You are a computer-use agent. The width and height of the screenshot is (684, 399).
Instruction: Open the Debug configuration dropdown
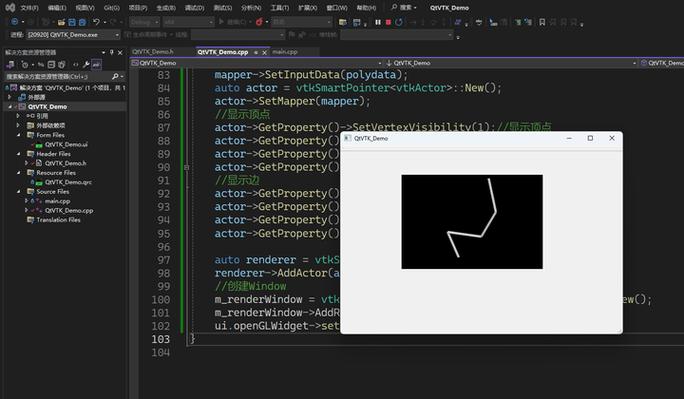pyautogui.click(x=144, y=22)
